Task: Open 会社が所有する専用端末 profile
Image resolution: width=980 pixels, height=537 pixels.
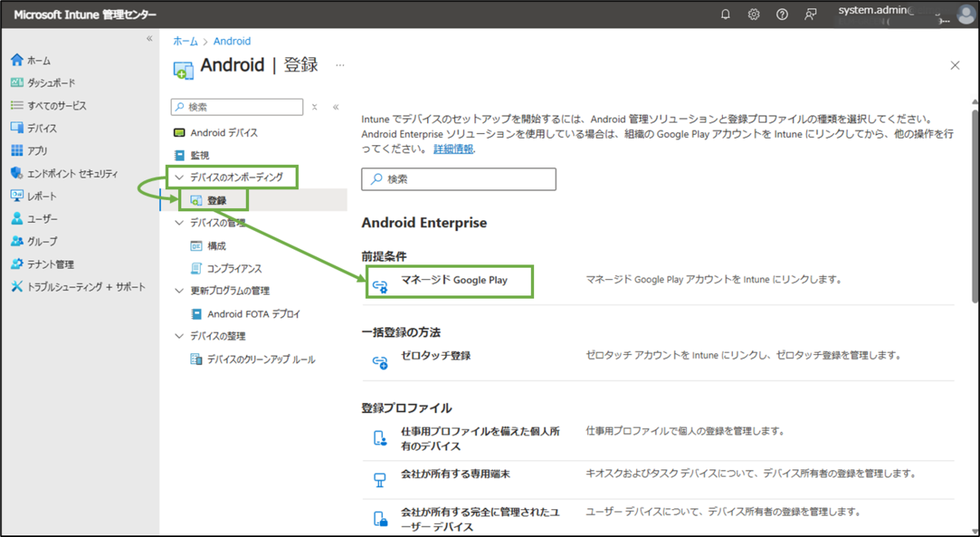Action: [x=456, y=473]
